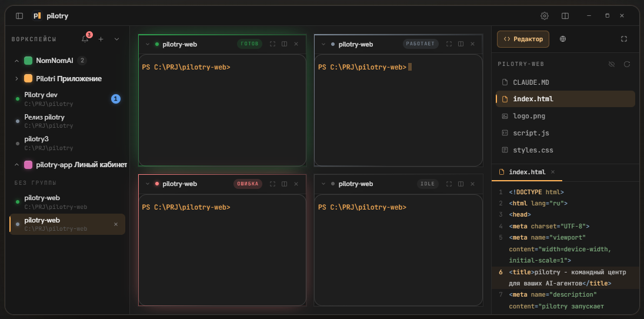The height and width of the screenshot is (319, 644).
Task: Click the pilotry logo icon in title bar
Action: (38, 16)
